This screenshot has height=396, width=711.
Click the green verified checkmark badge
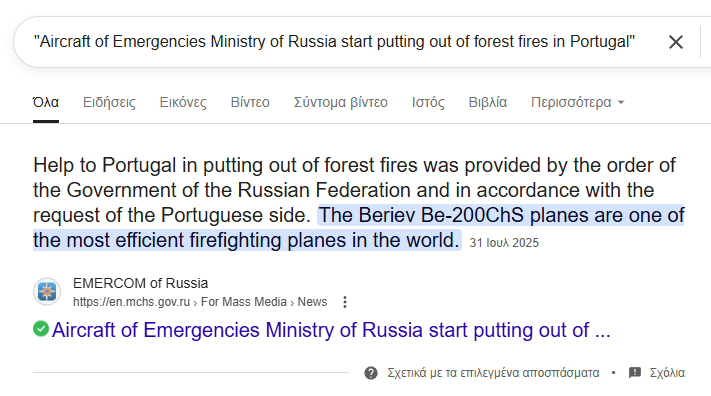[x=41, y=329]
